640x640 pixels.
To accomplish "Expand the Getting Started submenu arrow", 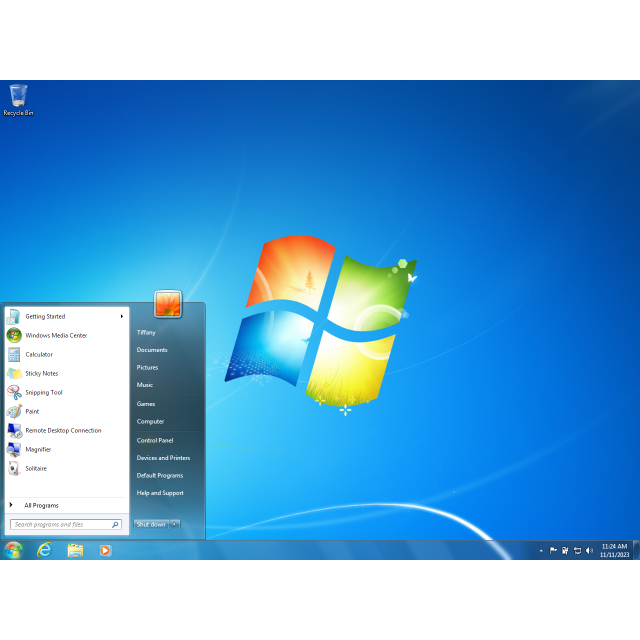I will [x=122, y=316].
